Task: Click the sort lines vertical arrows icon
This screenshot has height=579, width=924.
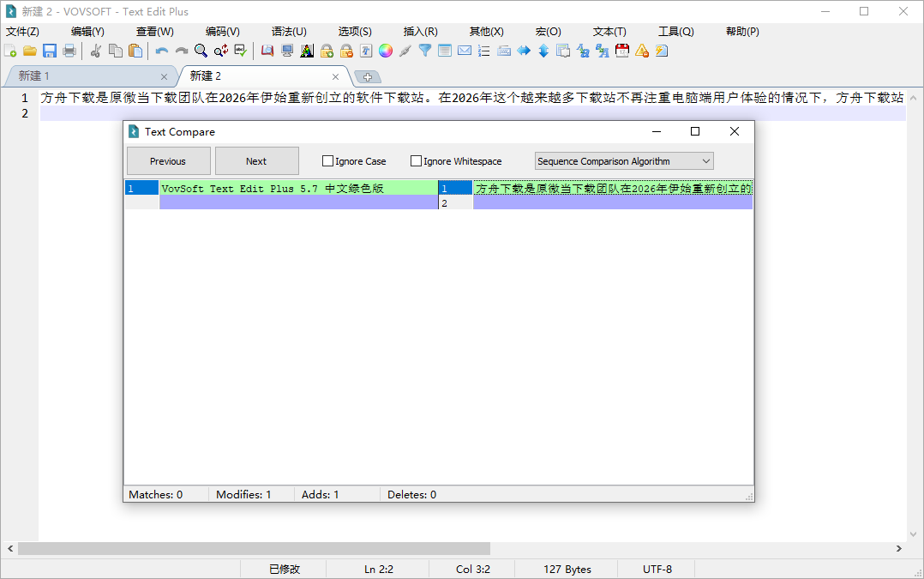Action: coord(543,51)
